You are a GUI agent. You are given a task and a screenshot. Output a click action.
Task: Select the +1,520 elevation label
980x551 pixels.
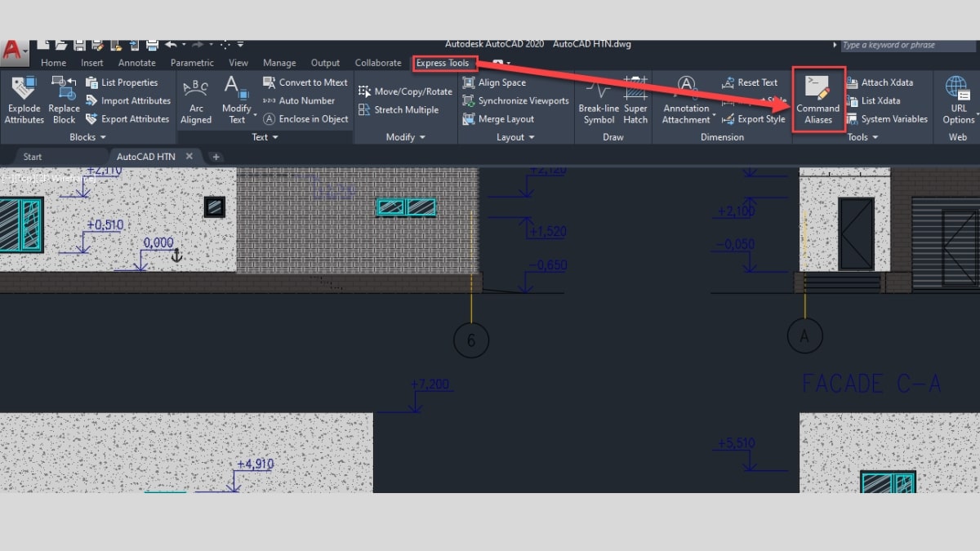click(x=548, y=232)
